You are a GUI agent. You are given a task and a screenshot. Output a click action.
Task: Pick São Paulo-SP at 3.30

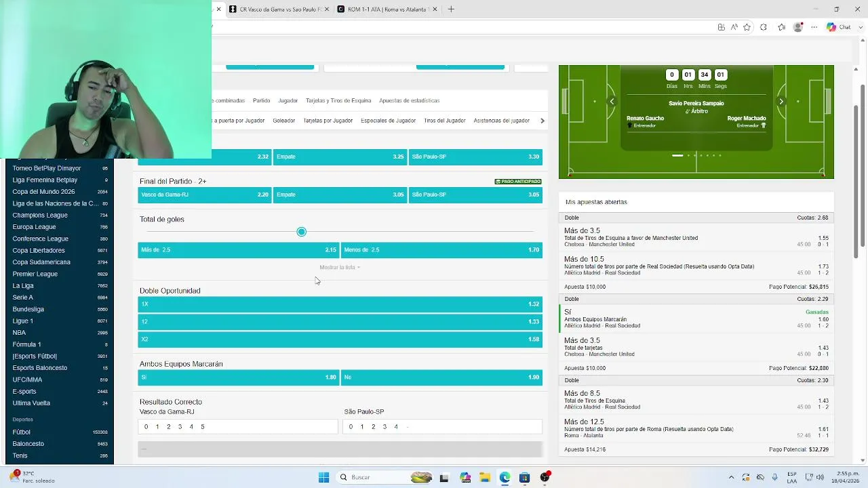point(475,157)
